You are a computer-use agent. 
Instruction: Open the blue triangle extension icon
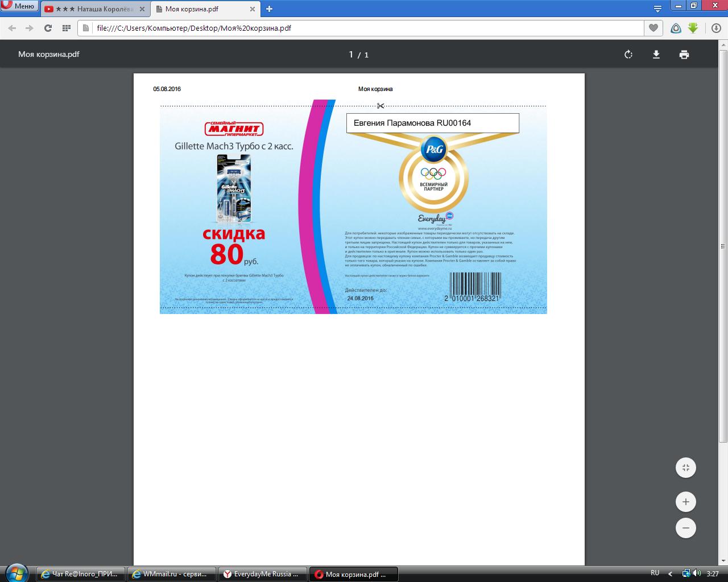(676, 28)
